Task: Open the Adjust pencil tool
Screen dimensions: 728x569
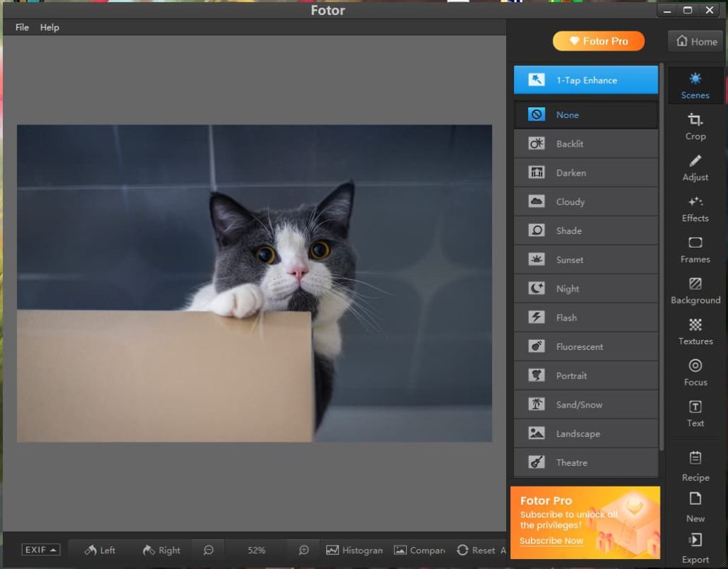Action: click(695, 167)
